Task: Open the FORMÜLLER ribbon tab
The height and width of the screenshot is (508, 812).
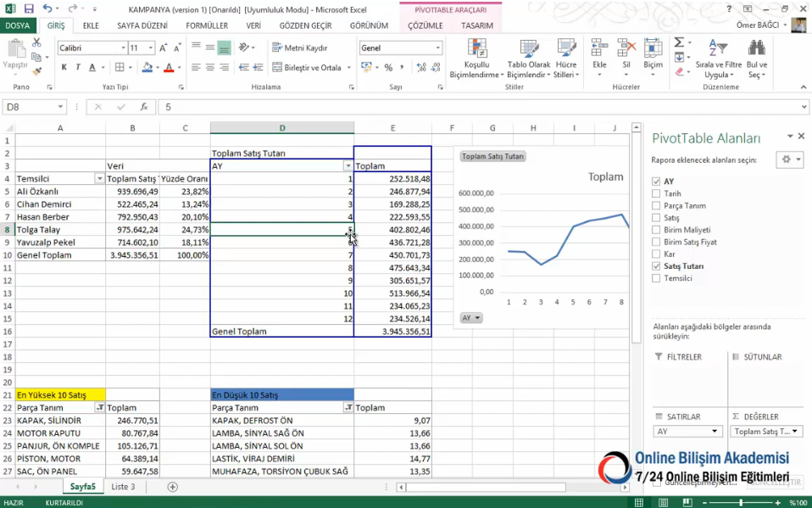Action: [x=207, y=26]
